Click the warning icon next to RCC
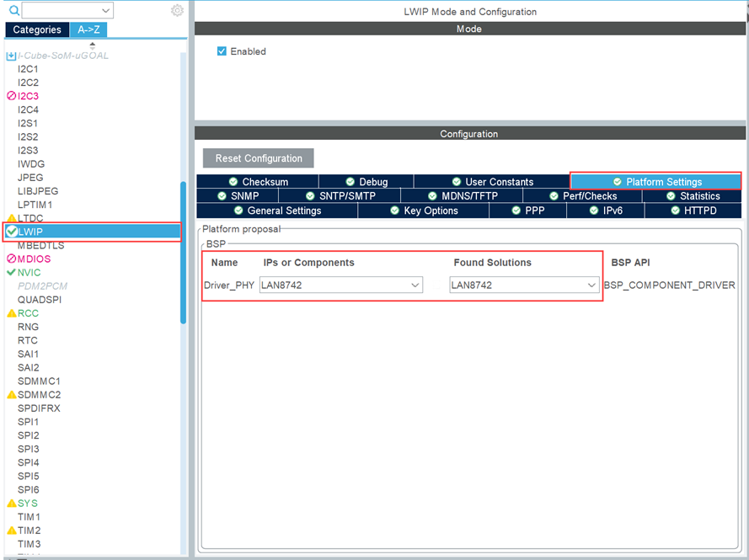This screenshot has height=560, width=749. pos(12,313)
